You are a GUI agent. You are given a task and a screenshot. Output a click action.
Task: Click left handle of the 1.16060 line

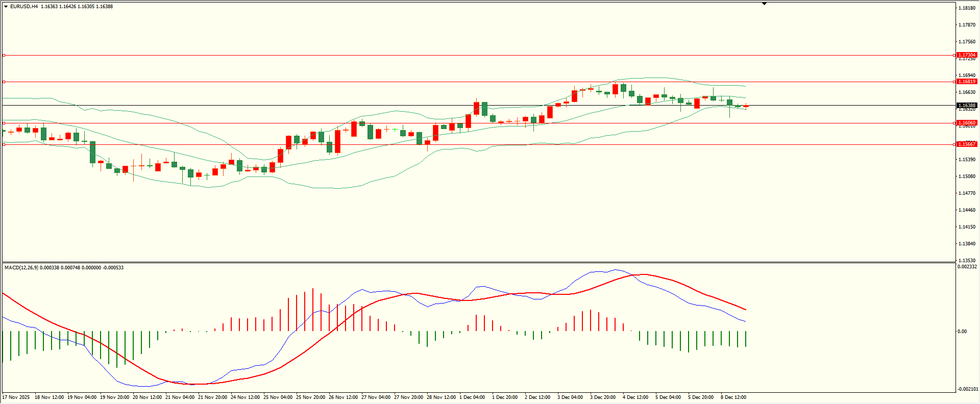pos(4,123)
